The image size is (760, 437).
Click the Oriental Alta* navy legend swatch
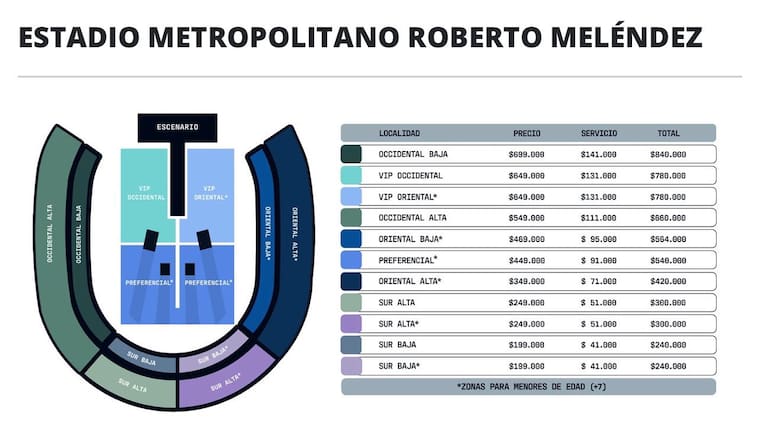click(x=351, y=281)
